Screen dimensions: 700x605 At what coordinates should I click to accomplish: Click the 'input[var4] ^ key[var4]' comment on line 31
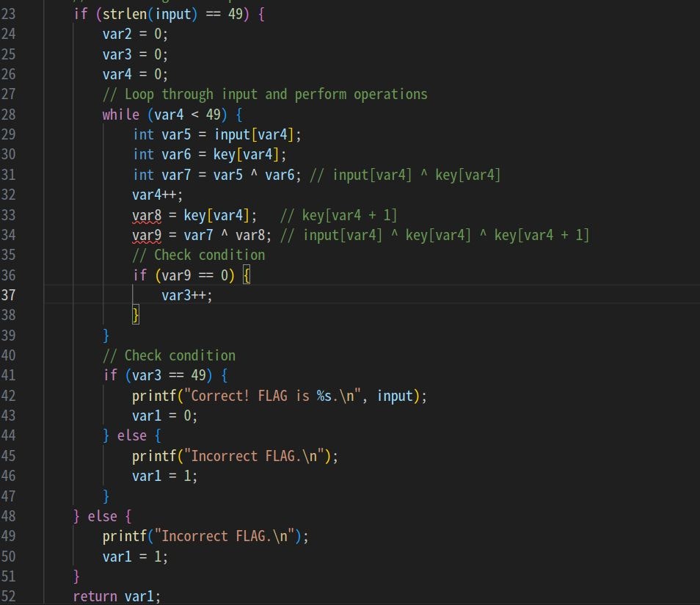(x=405, y=175)
